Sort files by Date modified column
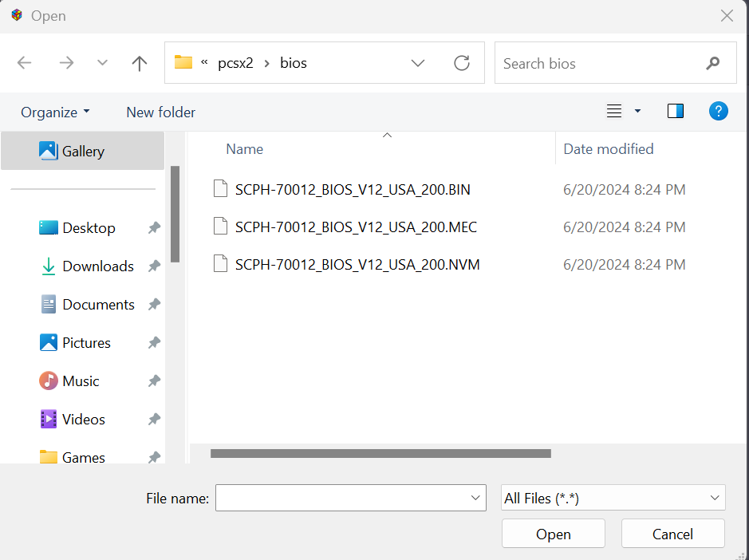The image size is (749, 560). click(x=608, y=149)
